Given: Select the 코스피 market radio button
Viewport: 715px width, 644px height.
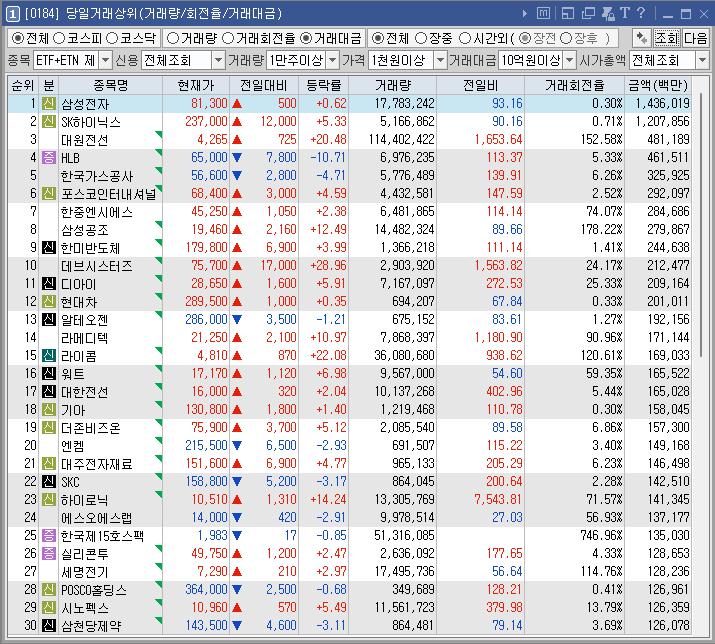Looking at the screenshot, I should [60, 38].
